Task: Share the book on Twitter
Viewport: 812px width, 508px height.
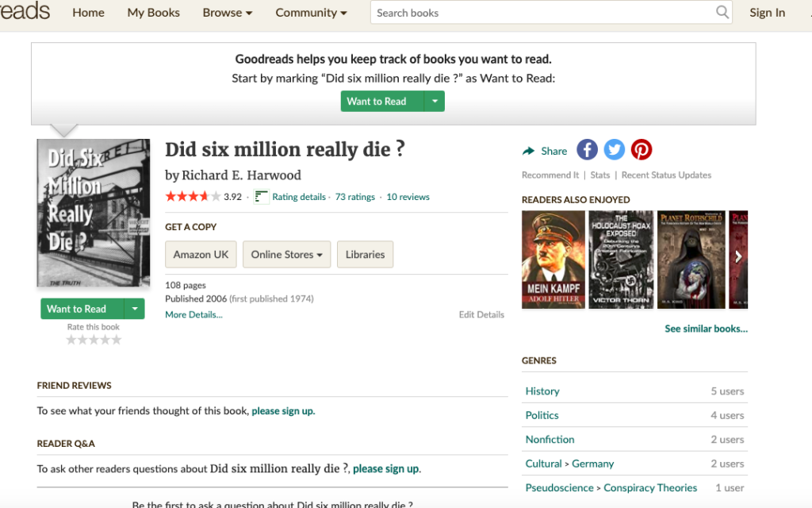Action: tap(615, 150)
